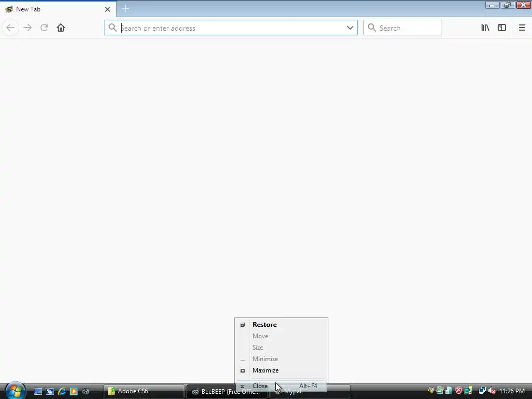This screenshot has width=532, height=399.
Task: Open the Windows Start orb
Action: pos(15,390)
